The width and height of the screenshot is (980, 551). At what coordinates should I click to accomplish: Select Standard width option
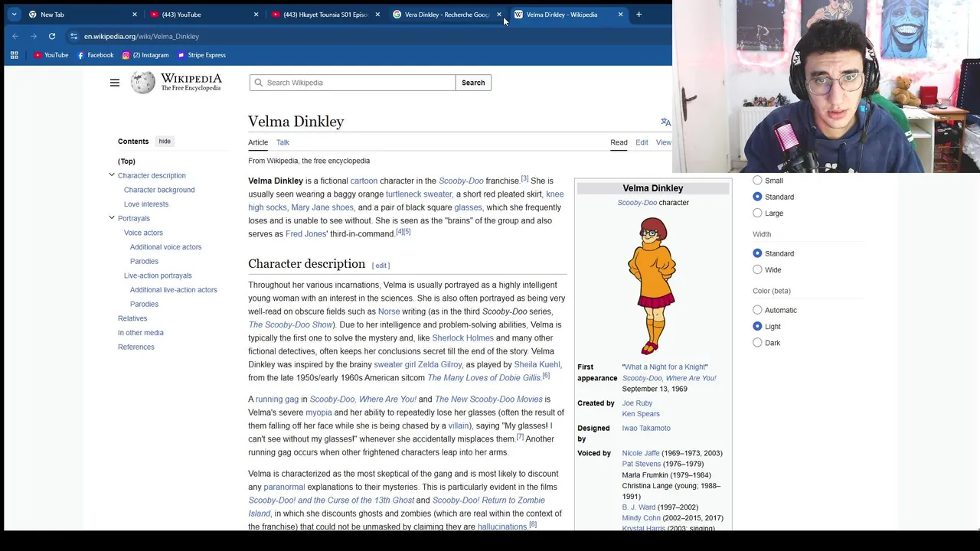pyautogui.click(x=757, y=253)
